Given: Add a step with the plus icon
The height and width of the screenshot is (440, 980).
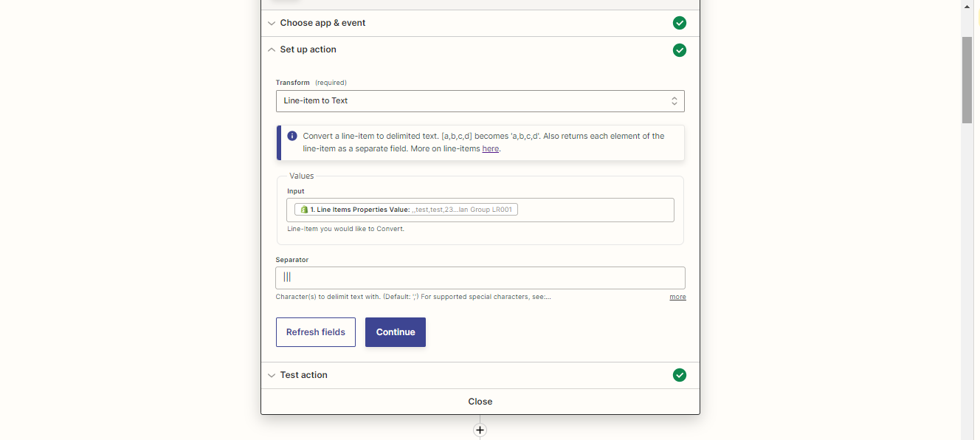Looking at the screenshot, I should pos(480,430).
